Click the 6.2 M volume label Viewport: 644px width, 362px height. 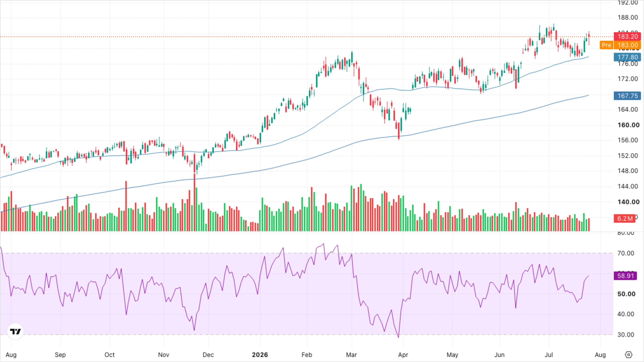pos(625,218)
